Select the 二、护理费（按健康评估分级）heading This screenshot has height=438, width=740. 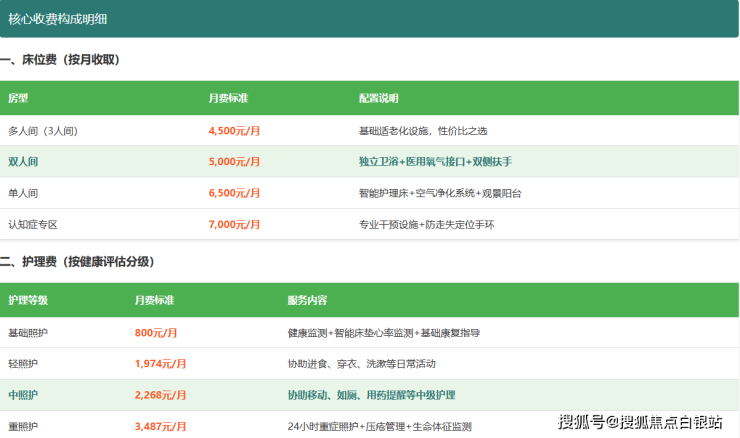tap(77, 262)
